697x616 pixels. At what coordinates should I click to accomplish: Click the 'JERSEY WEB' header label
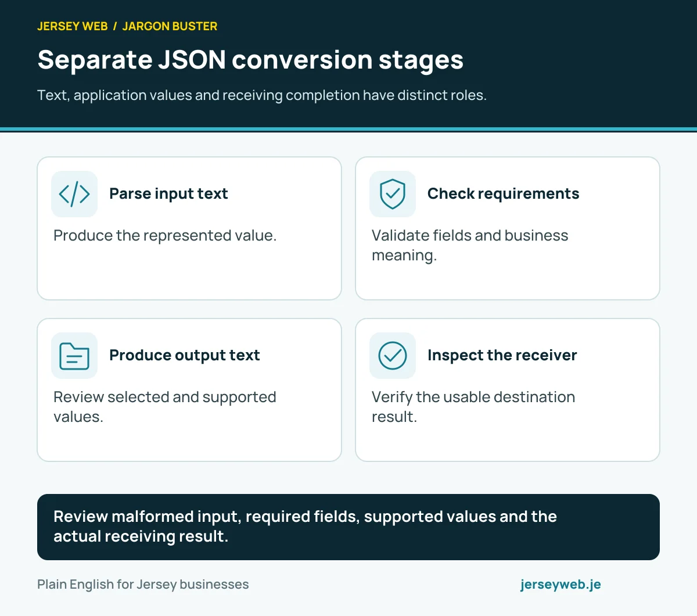pos(73,26)
